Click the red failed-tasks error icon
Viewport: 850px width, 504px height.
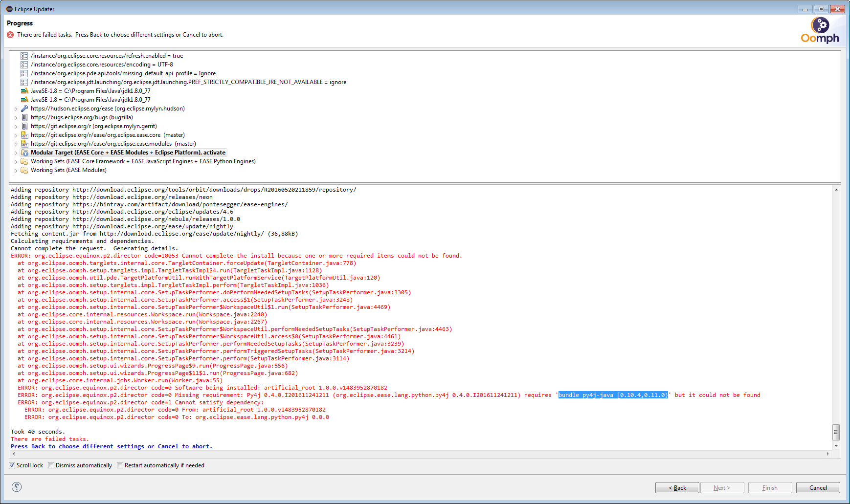click(x=10, y=35)
